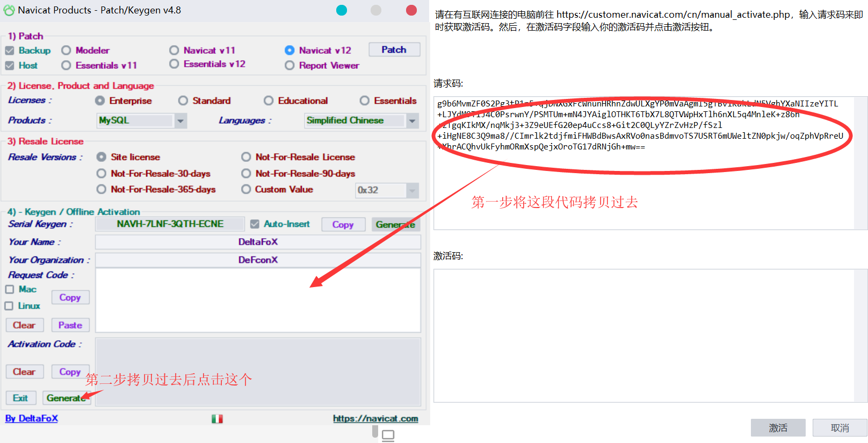This screenshot has height=443, width=868.
Task: Clear the activation code
Action: pos(24,372)
